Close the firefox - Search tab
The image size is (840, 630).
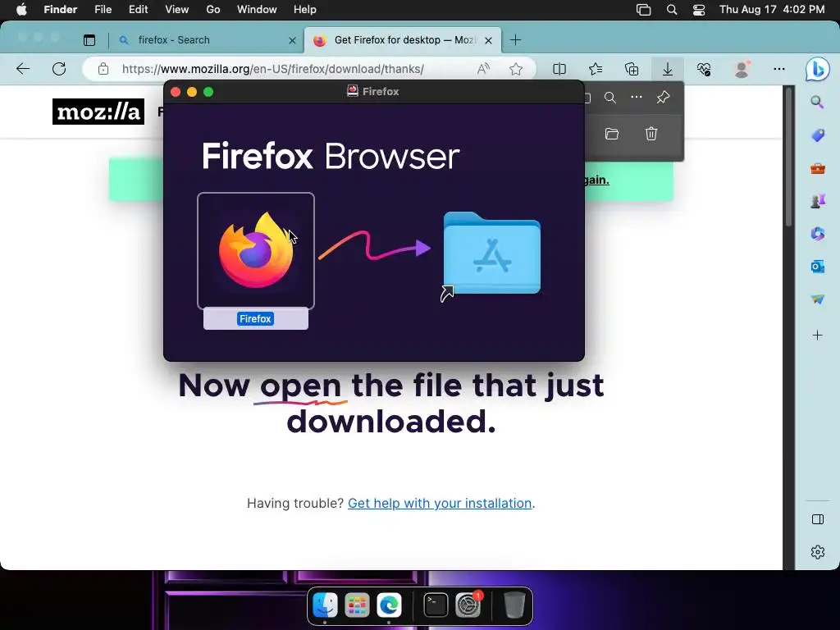pos(292,40)
